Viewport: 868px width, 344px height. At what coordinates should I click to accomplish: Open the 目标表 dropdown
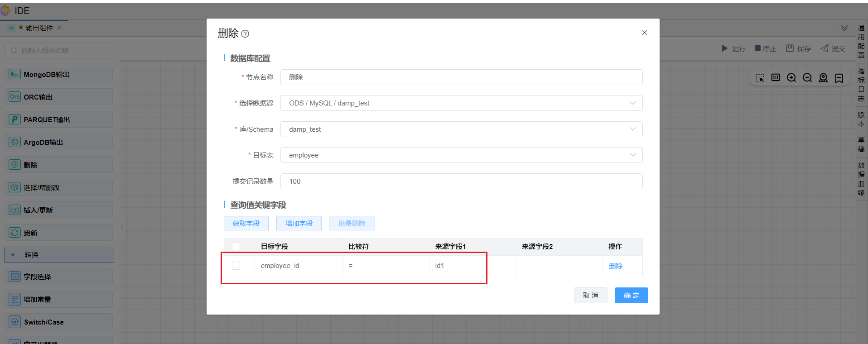(461, 155)
